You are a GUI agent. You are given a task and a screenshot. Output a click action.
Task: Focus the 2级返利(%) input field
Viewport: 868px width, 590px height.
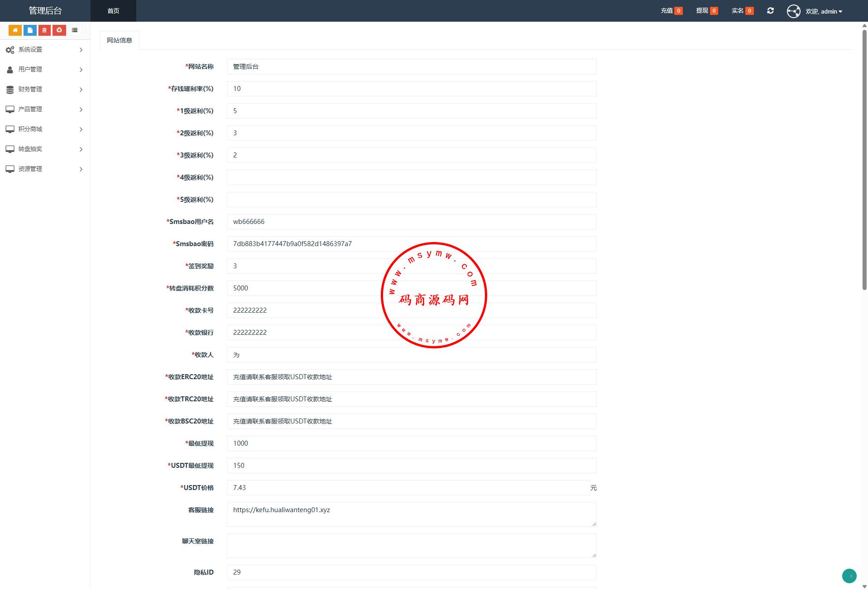(x=412, y=133)
